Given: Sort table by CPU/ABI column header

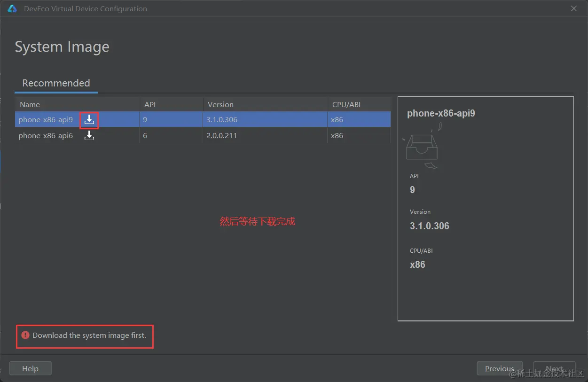Looking at the screenshot, I should (x=359, y=104).
